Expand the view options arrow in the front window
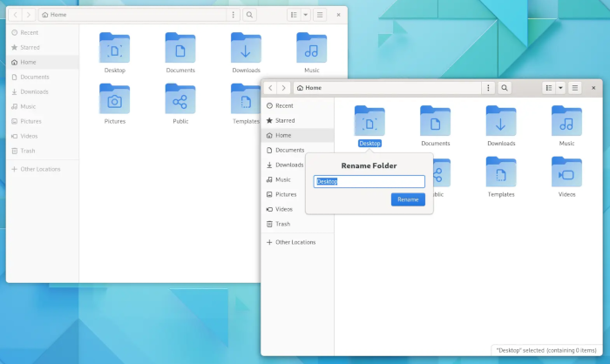 (560, 88)
